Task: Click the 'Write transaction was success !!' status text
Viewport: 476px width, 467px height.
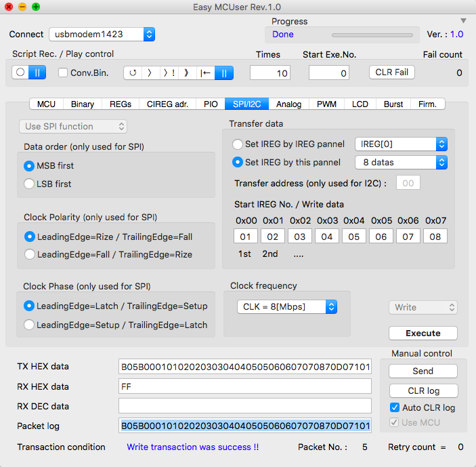Action: (193, 447)
